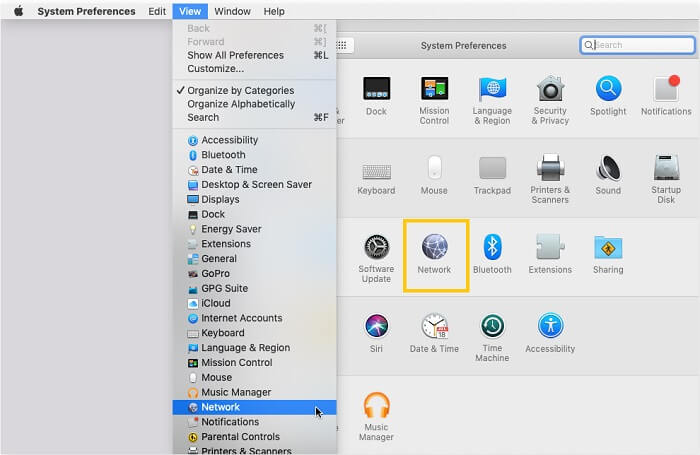Select Customize… from the View menu

click(254, 69)
